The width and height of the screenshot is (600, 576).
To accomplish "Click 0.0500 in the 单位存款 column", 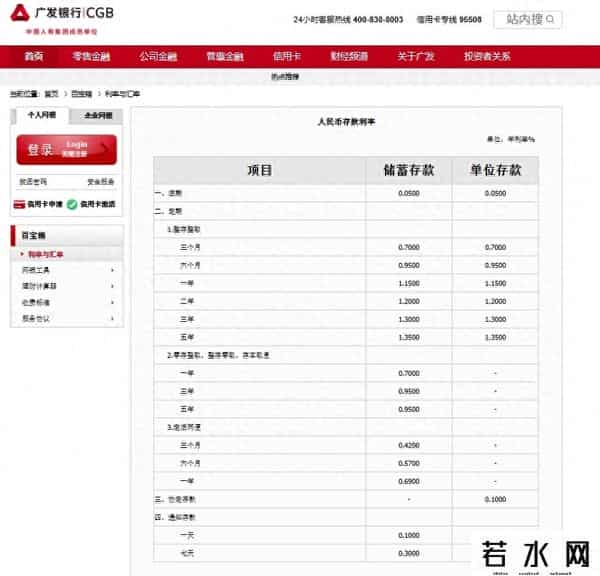I will 496,193.
